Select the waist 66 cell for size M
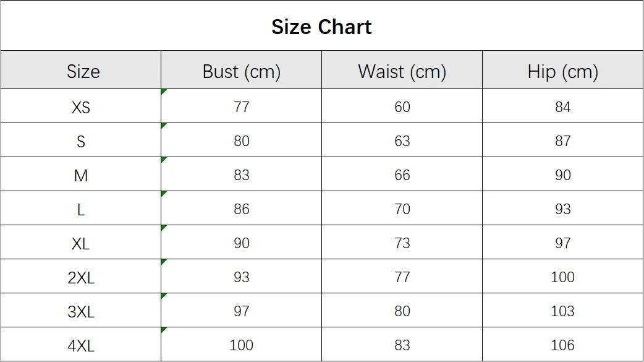 [x=402, y=174]
